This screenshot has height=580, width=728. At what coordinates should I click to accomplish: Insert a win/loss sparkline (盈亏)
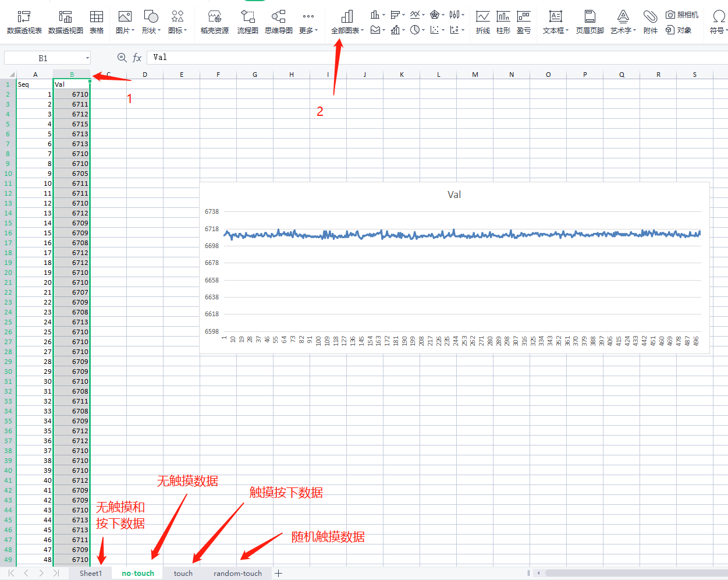click(524, 22)
